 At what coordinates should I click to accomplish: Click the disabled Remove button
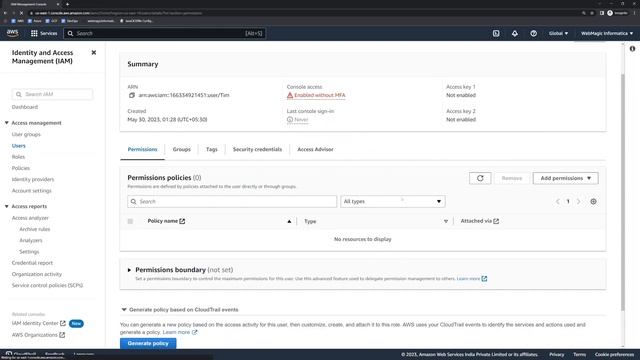click(512, 178)
